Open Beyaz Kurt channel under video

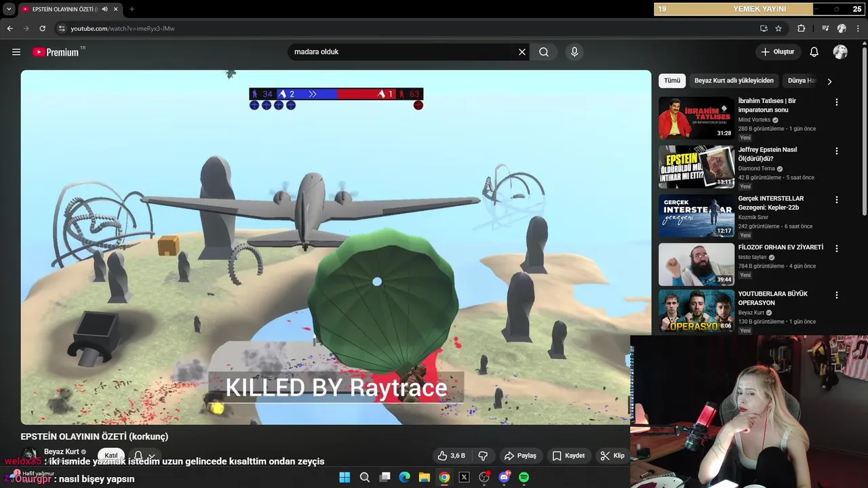click(x=62, y=451)
